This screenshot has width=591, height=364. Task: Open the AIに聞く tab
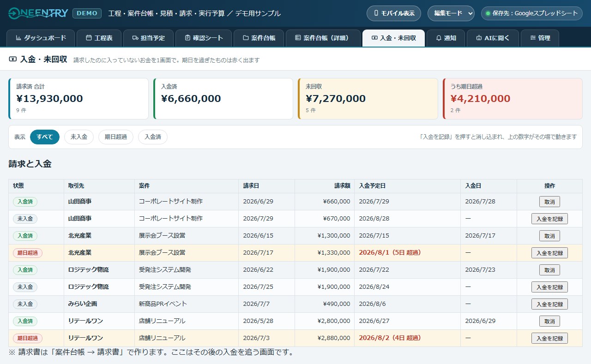[x=493, y=38]
